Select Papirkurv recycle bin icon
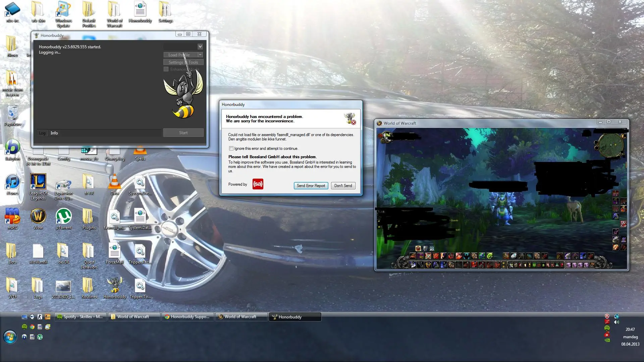 click(12, 116)
